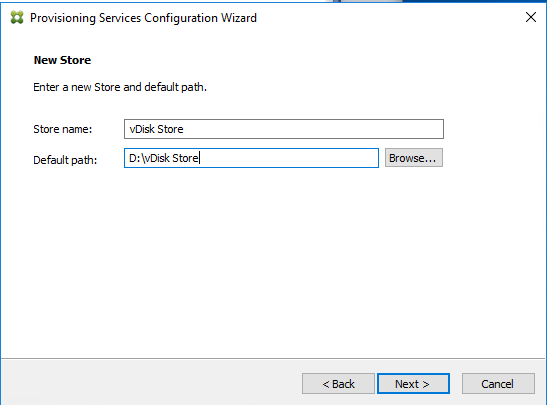Place cursor after Store in Default path field
This screenshot has height=405, width=547.
pyautogui.click(x=199, y=158)
